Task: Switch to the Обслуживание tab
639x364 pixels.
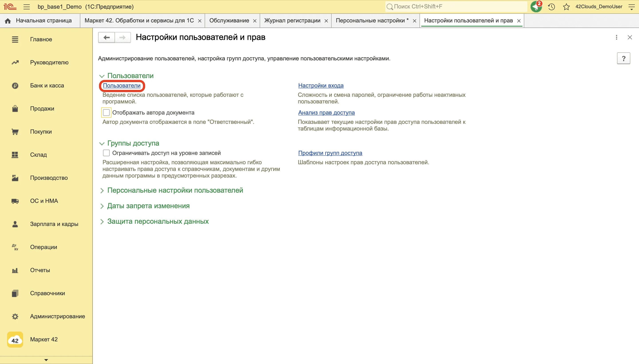Action: coord(229,21)
